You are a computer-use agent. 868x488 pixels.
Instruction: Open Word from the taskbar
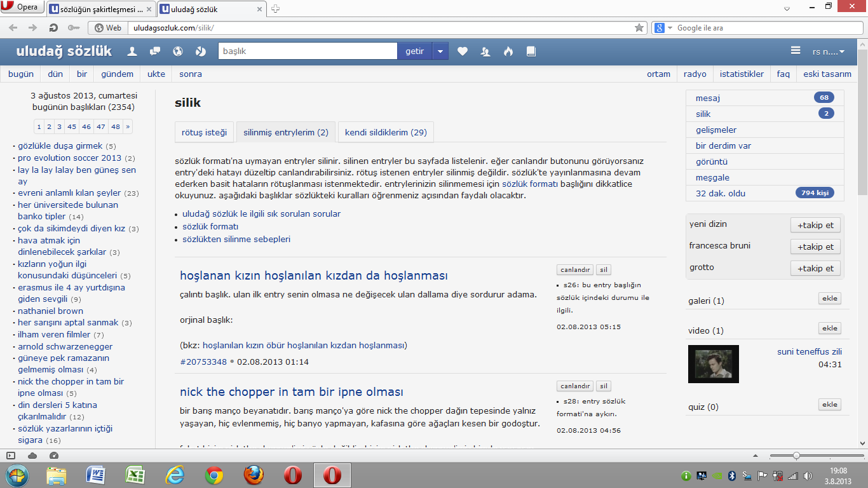pos(95,475)
